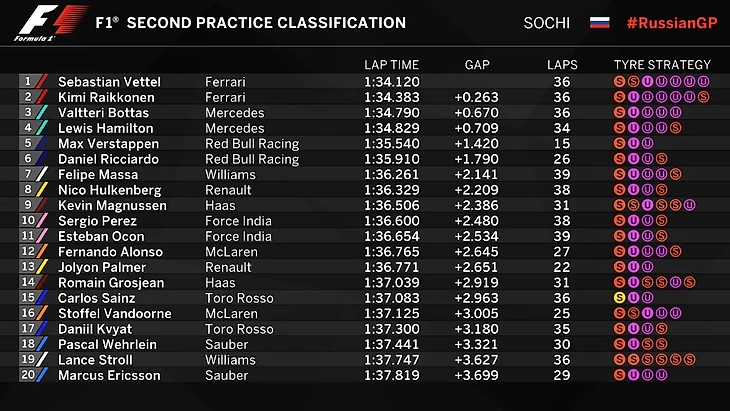Click the first tyre icon in Lance Stroll's row

click(620, 360)
